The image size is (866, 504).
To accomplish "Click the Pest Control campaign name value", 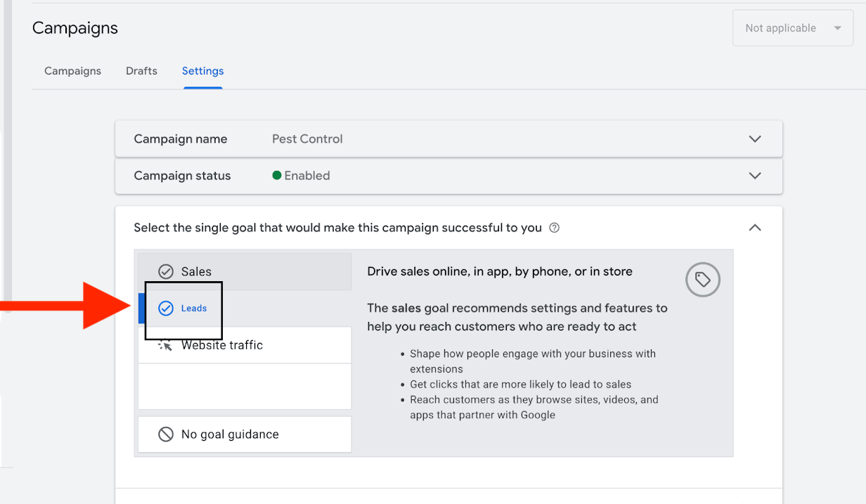I will [x=307, y=139].
